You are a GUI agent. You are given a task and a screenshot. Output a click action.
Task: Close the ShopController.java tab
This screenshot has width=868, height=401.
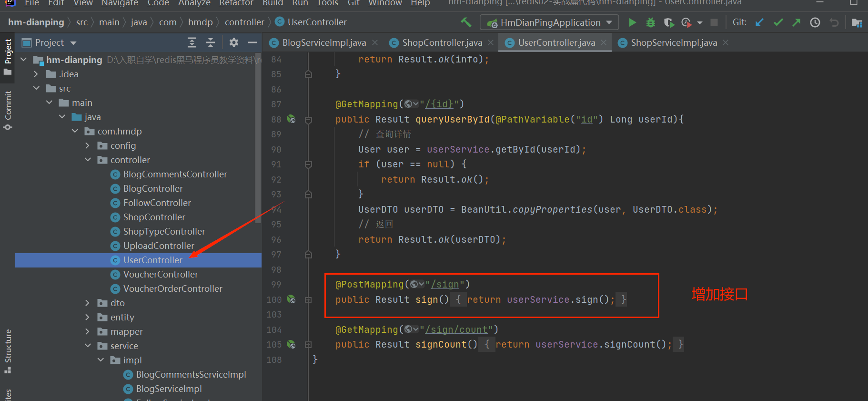[491, 42]
